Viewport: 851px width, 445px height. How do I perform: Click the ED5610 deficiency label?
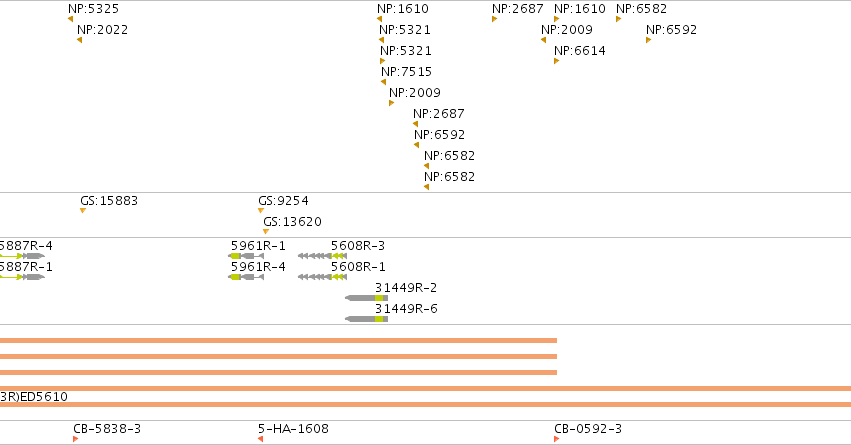click(34, 397)
